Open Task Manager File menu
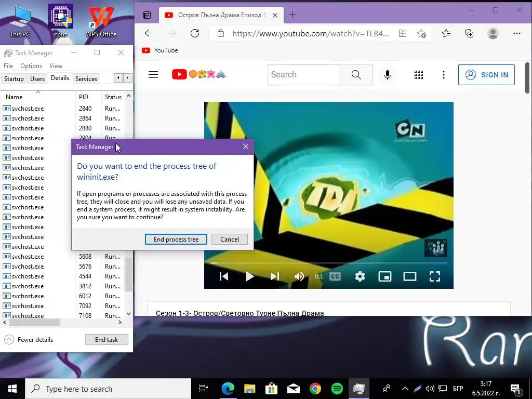This screenshot has width=532, height=399. click(8, 66)
